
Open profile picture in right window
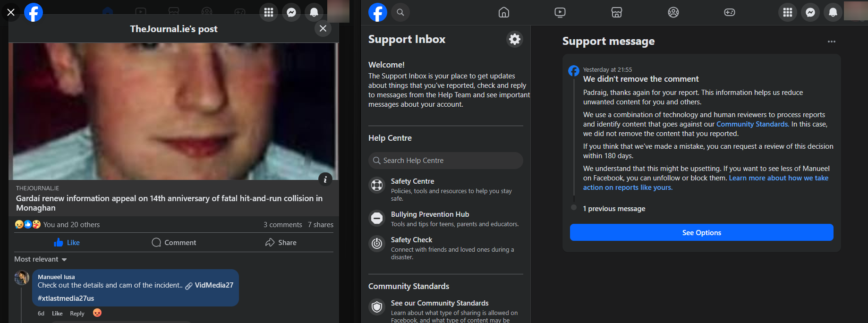[x=856, y=11]
